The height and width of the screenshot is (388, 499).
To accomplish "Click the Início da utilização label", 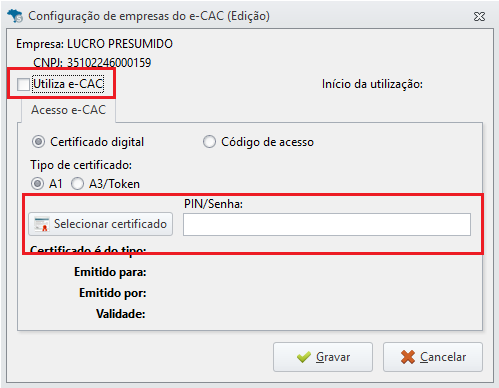I will (x=372, y=84).
